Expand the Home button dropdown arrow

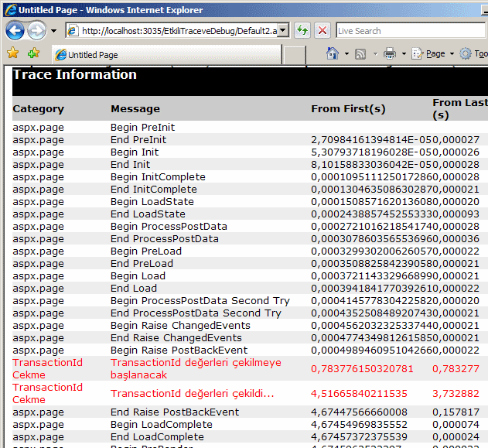[x=345, y=54]
